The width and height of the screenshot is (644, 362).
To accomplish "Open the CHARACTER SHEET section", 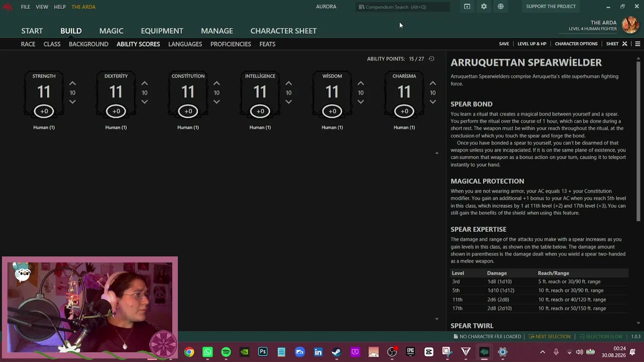I will pos(283,31).
